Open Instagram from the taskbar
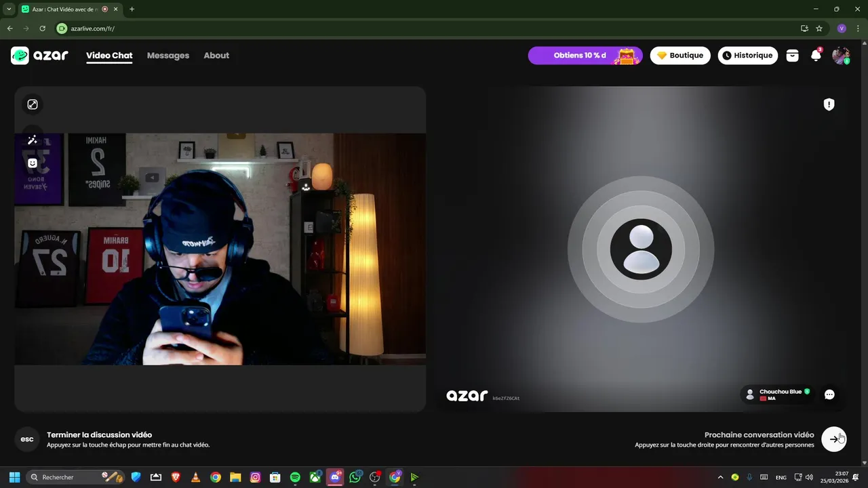 tap(255, 477)
